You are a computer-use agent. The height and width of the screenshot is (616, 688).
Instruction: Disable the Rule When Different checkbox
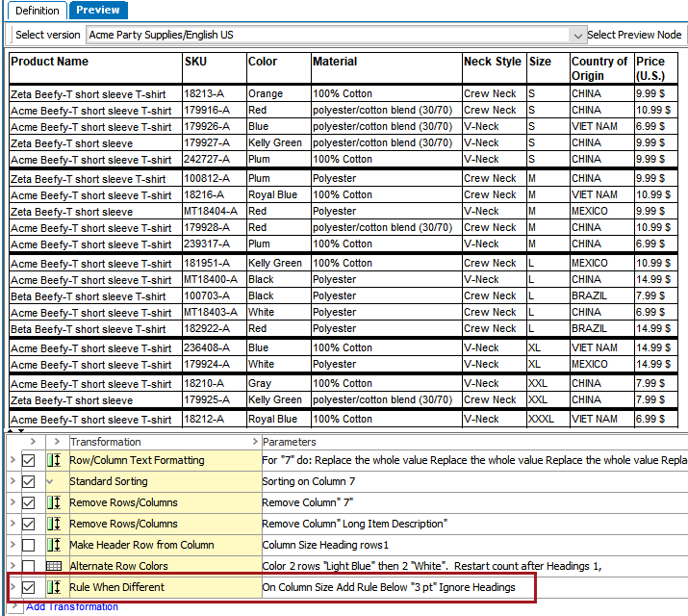pos(29,587)
